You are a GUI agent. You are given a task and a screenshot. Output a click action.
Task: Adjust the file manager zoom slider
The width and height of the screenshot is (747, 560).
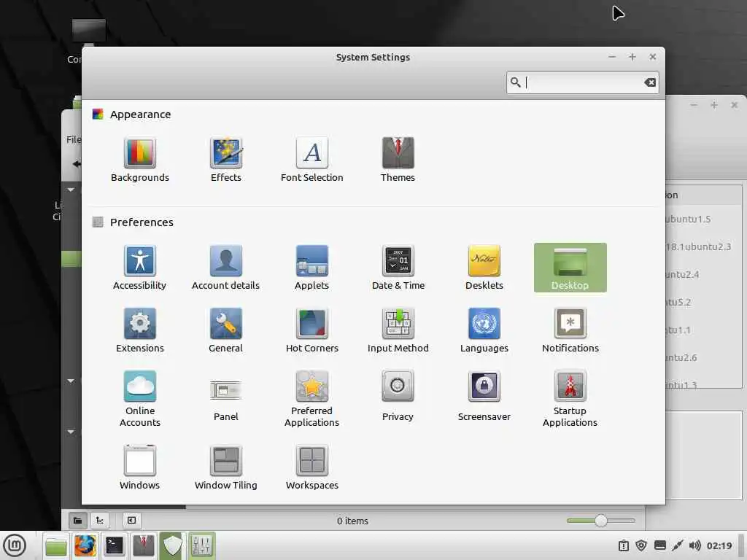pos(601,521)
